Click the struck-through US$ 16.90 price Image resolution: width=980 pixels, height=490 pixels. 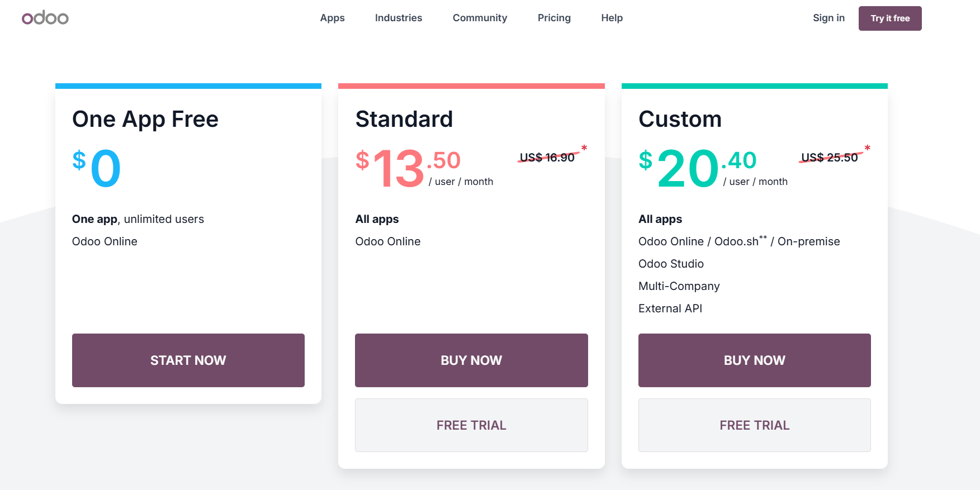point(547,158)
